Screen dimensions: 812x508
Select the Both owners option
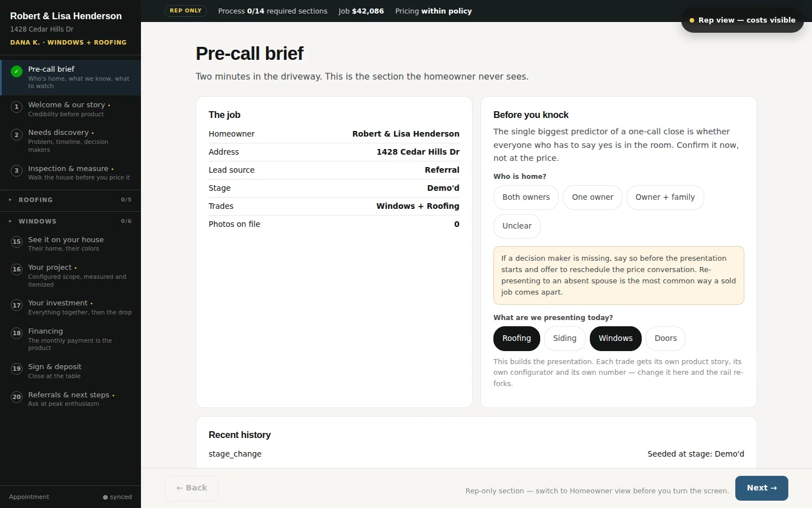(x=526, y=198)
